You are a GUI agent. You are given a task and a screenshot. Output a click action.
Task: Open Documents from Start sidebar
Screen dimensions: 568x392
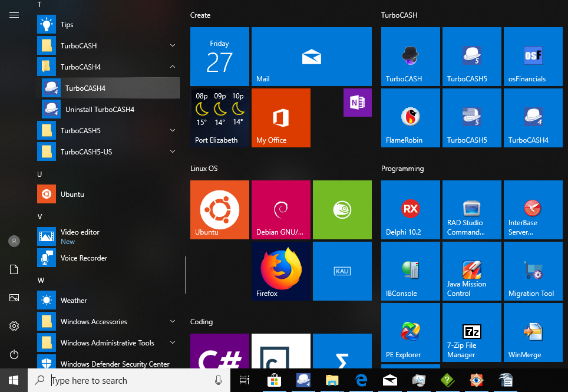pos(14,269)
